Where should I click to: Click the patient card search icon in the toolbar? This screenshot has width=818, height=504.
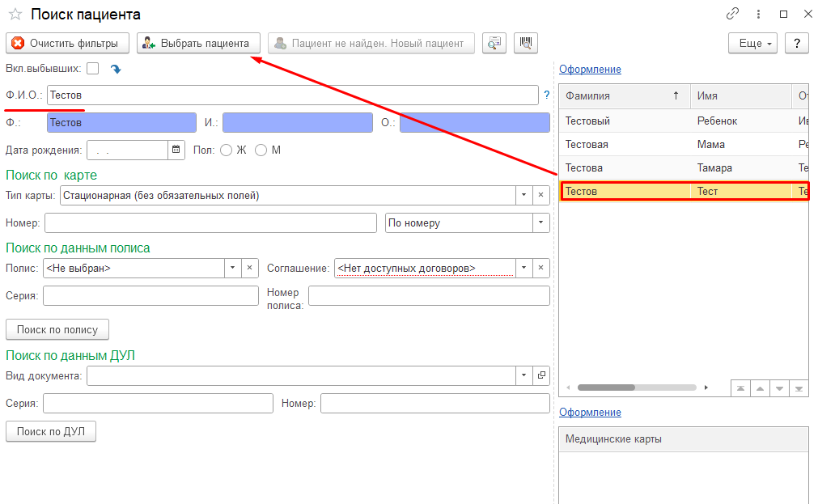[x=494, y=43]
